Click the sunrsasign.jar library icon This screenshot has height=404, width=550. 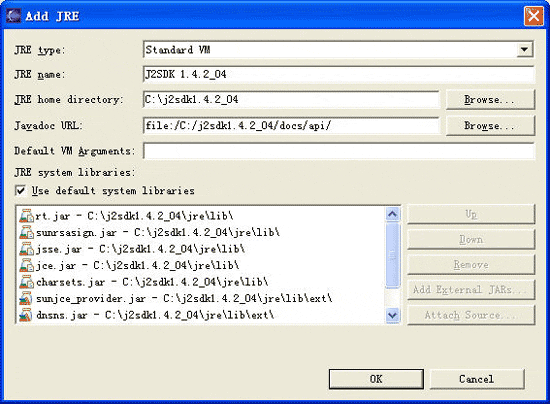point(27,233)
